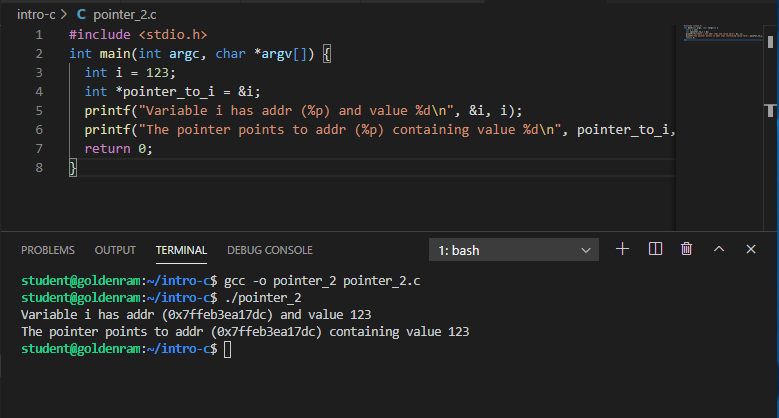Click terminal output 'Variable i has addr' line
The image size is (779, 418).
tap(196, 315)
